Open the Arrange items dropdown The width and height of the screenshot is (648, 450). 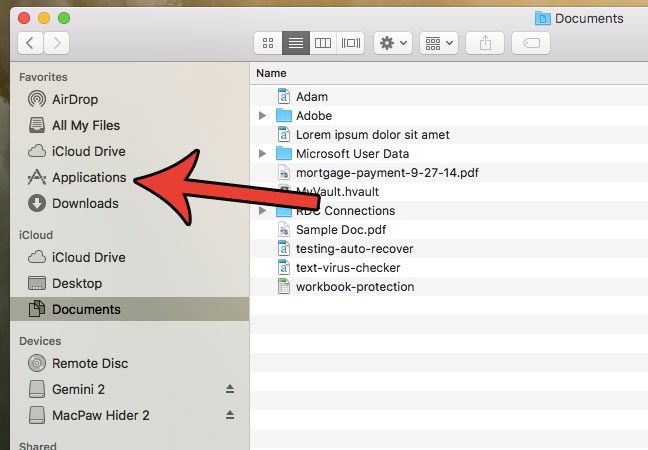[439, 43]
